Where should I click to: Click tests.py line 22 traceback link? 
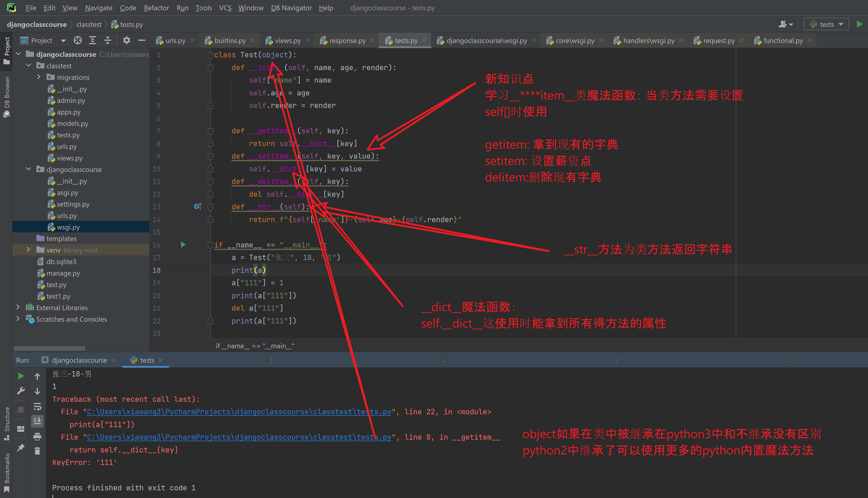click(x=239, y=412)
